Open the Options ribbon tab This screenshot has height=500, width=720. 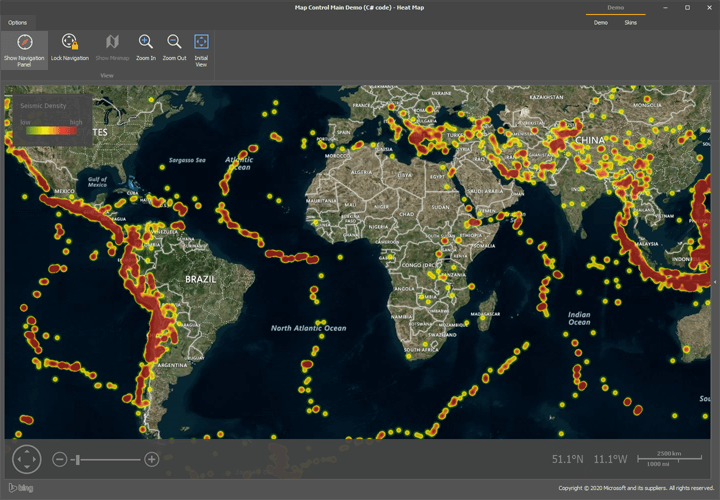(18, 22)
